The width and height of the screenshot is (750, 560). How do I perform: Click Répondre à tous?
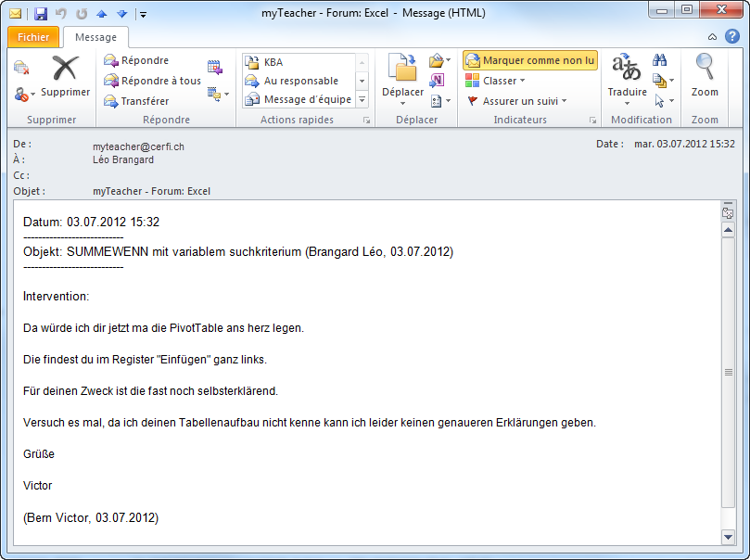click(x=151, y=82)
